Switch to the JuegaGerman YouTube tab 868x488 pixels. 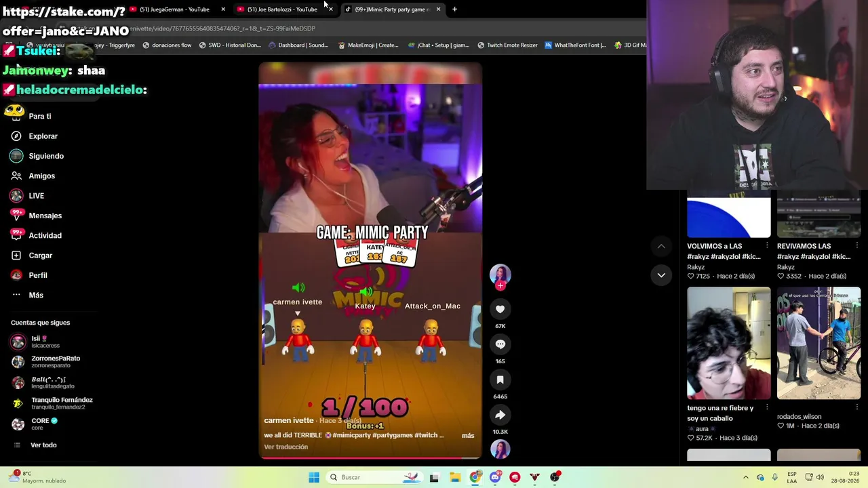pyautogui.click(x=174, y=9)
